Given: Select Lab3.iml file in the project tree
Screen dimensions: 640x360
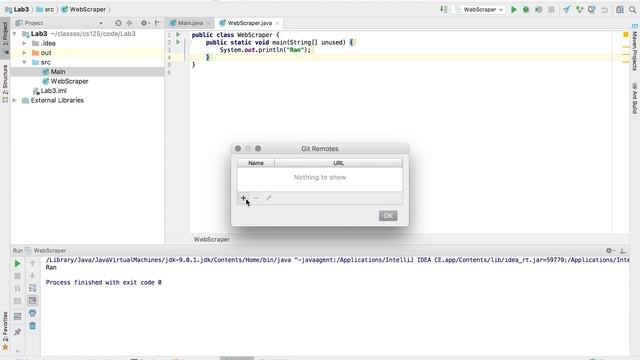Looking at the screenshot, I should tap(53, 91).
